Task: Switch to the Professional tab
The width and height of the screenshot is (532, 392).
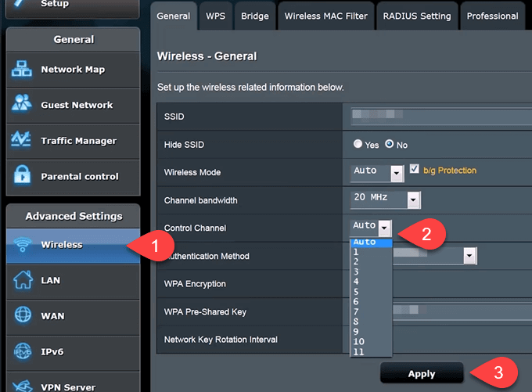Action: 492,16
